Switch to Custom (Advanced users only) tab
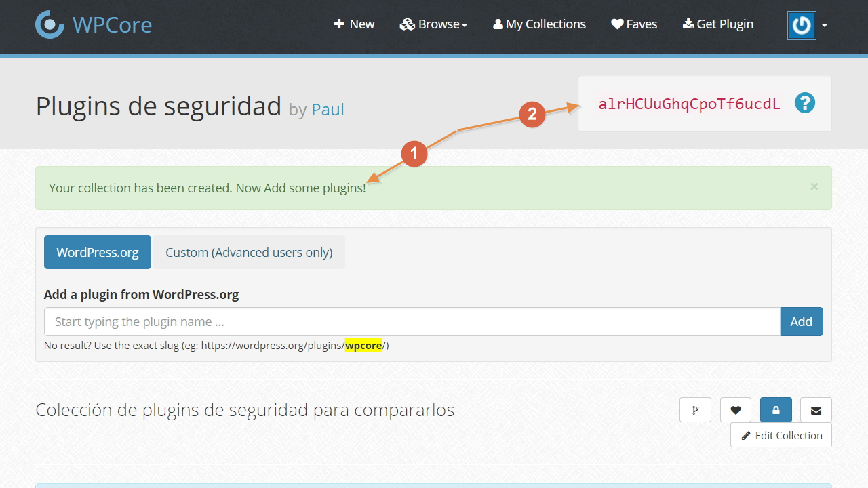Screen dimensions: 868x488 coord(249,252)
